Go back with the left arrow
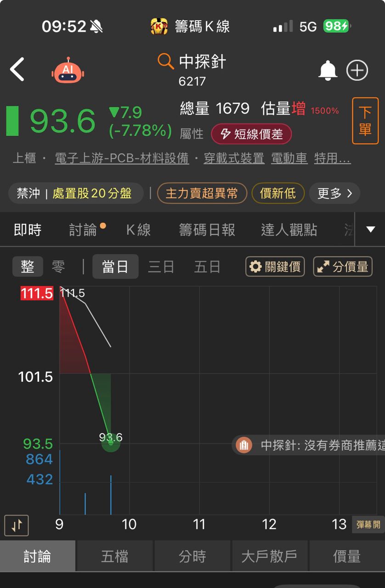385x588 pixels. [x=17, y=70]
